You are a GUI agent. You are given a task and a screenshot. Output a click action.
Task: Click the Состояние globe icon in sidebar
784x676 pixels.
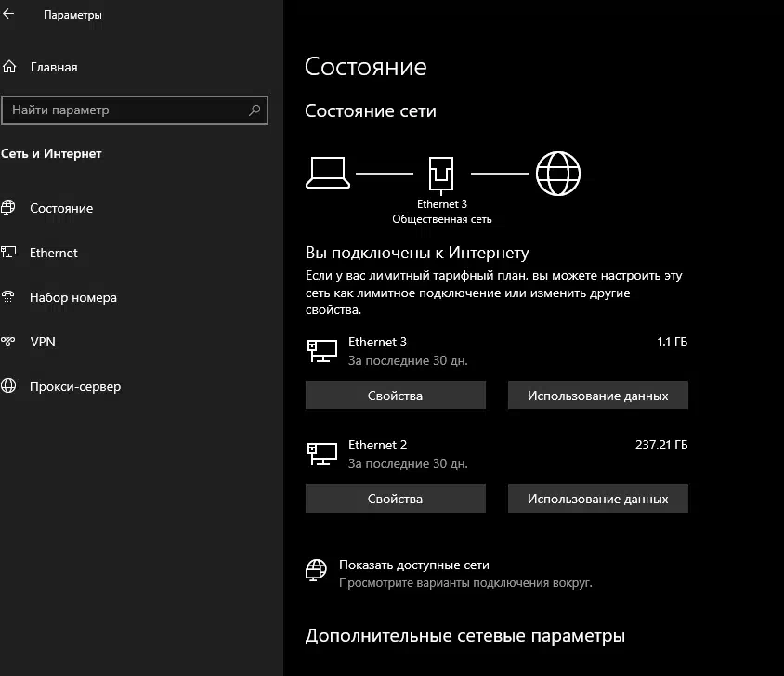tap(8, 207)
